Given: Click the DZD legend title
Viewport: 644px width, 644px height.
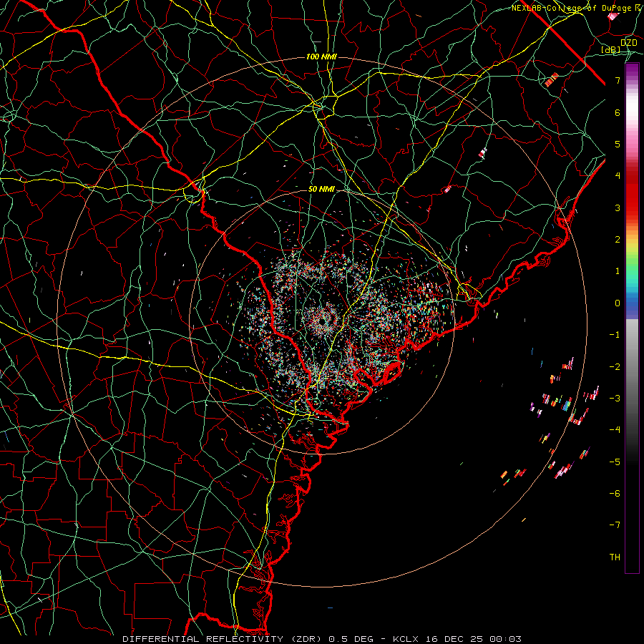Looking at the screenshot, I should point(628,42).
